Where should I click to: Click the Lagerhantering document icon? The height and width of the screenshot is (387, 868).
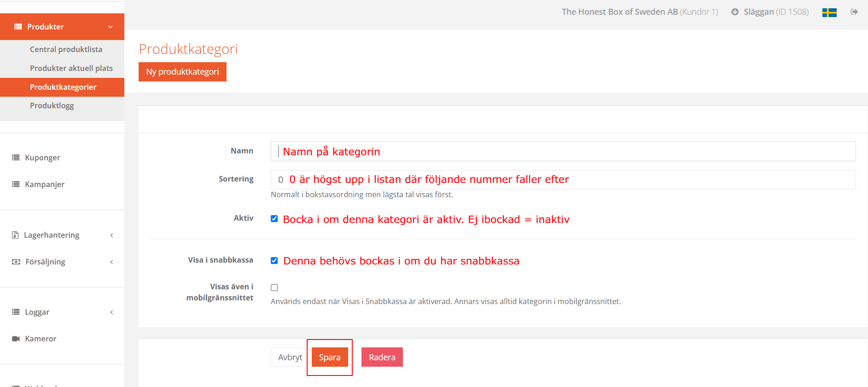(x=15, y=235)
